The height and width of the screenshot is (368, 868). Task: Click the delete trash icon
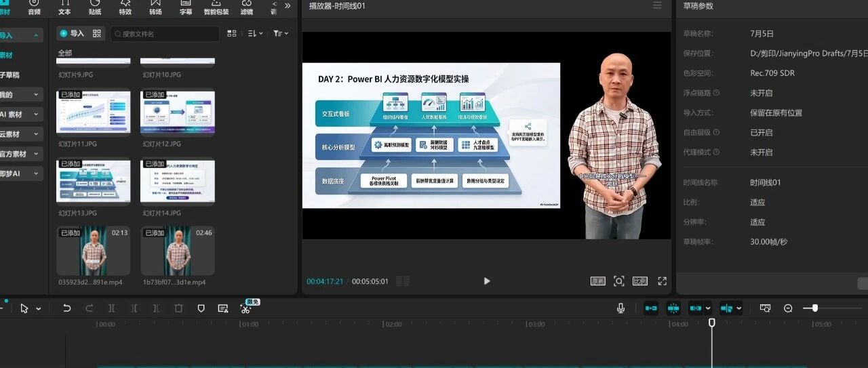(x=178, y=308)
